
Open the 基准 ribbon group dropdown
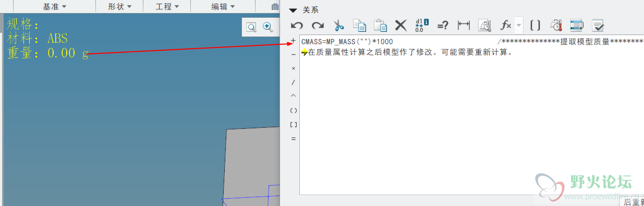54,7
